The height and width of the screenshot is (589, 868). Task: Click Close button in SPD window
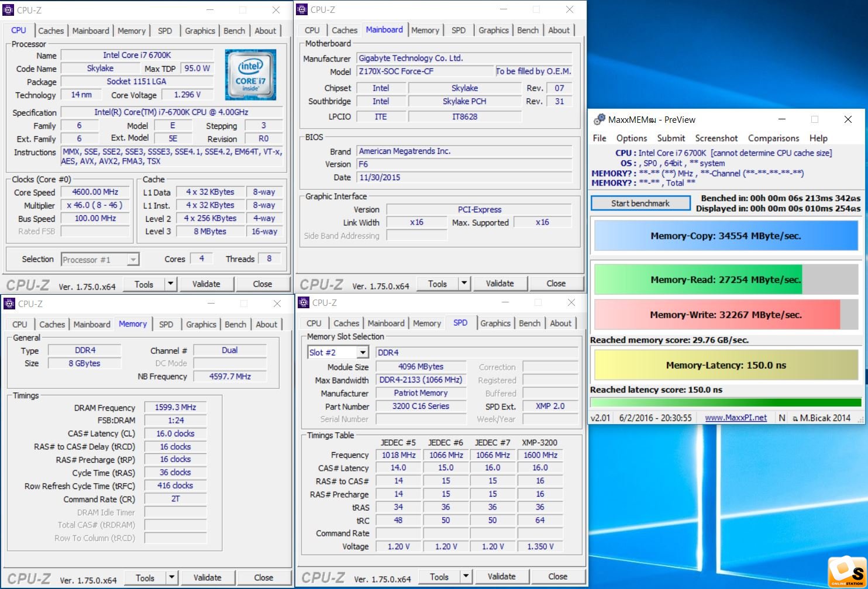(557, 577)
